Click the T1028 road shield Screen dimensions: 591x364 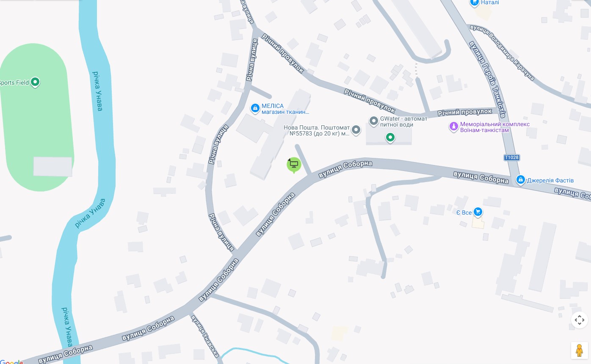pyautogui.click(x=511, y=157)
